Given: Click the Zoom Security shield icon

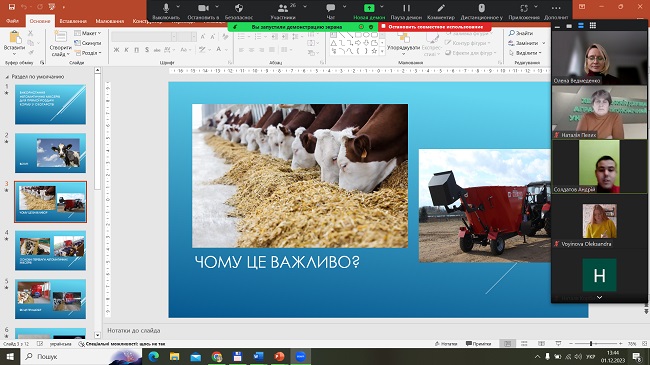Looking at the screenshot, I should pyautogui.click(x=239, y=8).
